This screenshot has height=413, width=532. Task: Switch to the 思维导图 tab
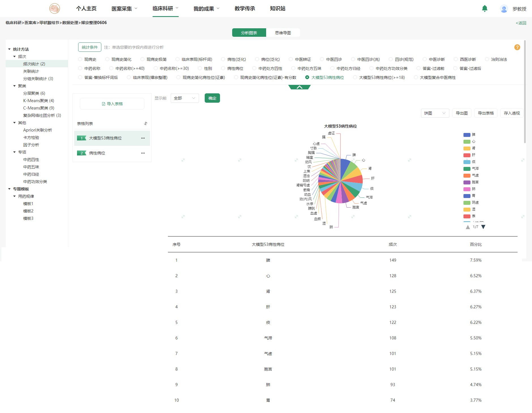click(x=283, y=33)
